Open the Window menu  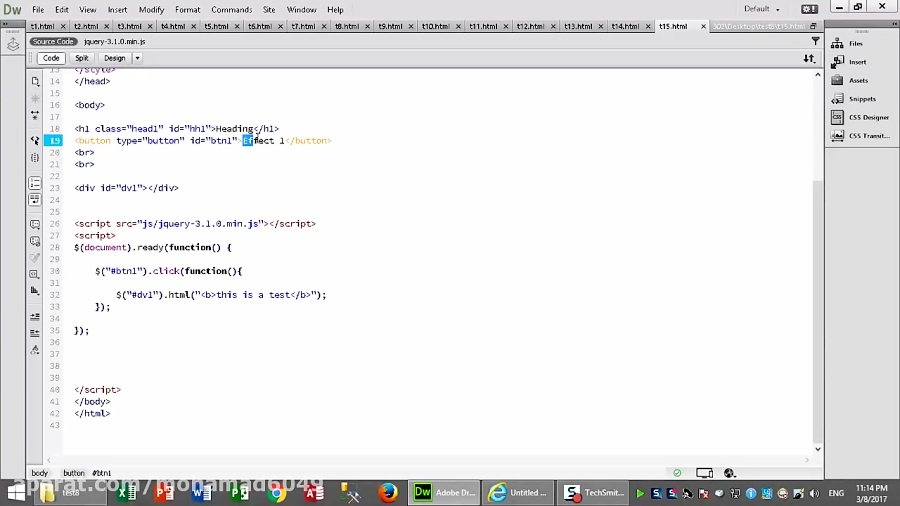point(301,10)
